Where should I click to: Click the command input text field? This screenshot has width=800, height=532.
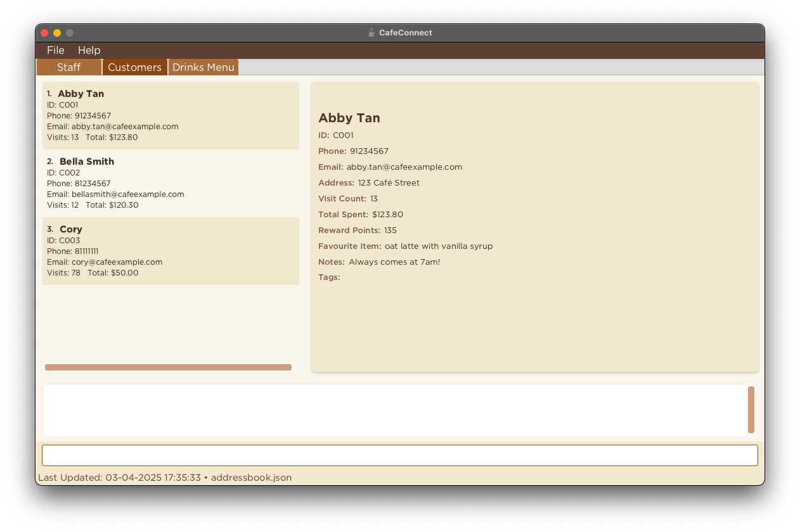400,455
